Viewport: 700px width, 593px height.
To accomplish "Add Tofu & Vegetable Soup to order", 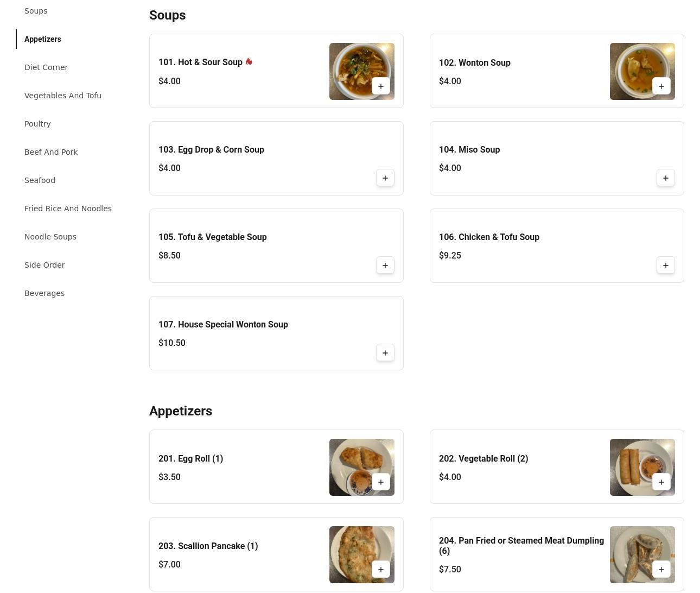I will tap(385, 266).
